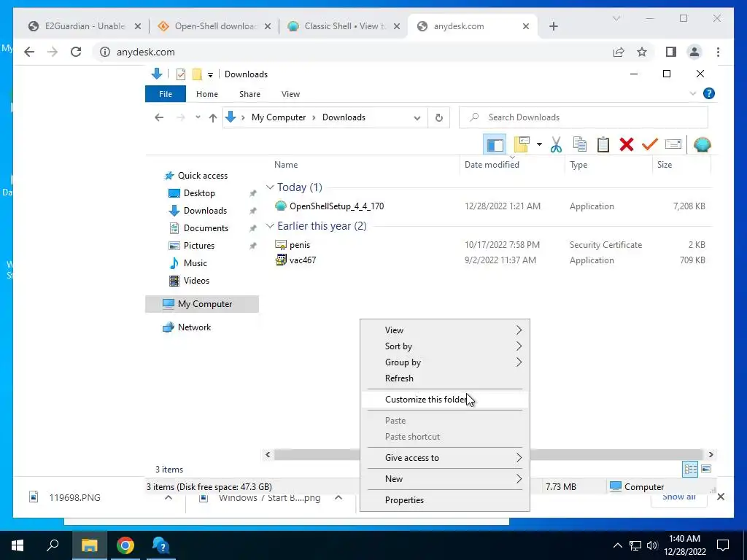Collapse the Earlier this year (2) group
Image resolution: width=747 pixels, height=560 pixels.
coord(270,226)
